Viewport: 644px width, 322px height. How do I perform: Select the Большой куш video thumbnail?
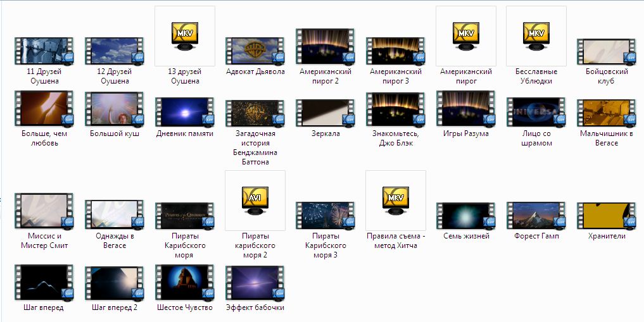pos(115,109)
